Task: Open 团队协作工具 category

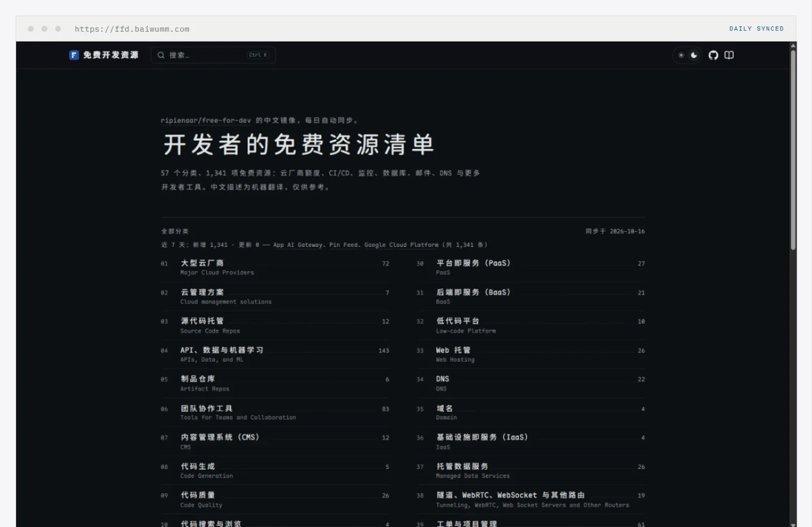Action: [x=275, y=413]
